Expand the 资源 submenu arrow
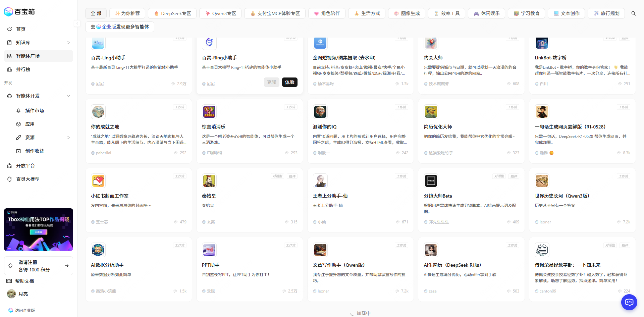This screenshot has width=644, height=317. [68, 137]
